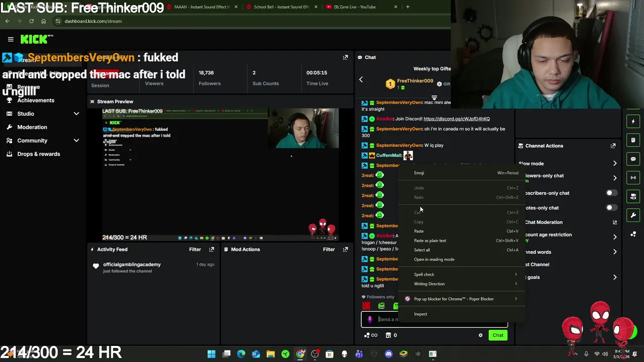Image resolution: width=644 pixels, height=362 pixels.
Task: Click the Stream Preview video thumbnail
Action: pos(220,174)
